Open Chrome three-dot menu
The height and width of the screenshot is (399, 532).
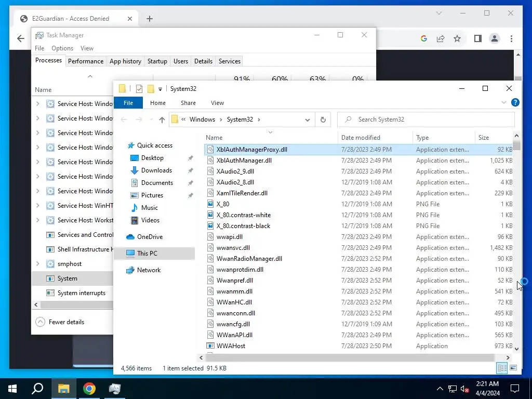pyautogui.click(x=511, y=38)
